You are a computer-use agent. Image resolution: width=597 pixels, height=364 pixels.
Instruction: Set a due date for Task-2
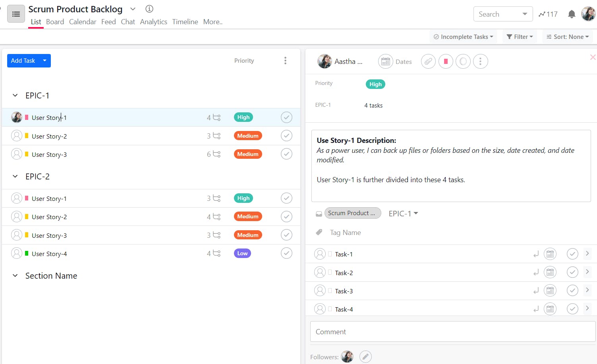coord(550,272)
